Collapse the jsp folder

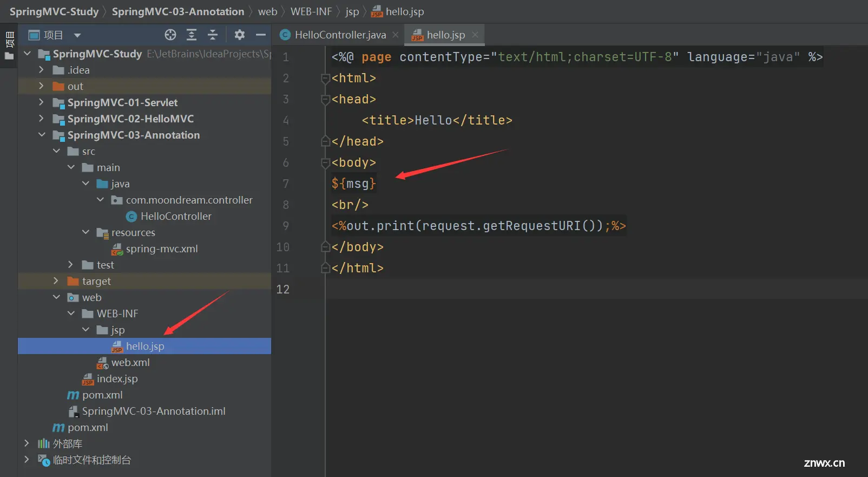[86, 330]
